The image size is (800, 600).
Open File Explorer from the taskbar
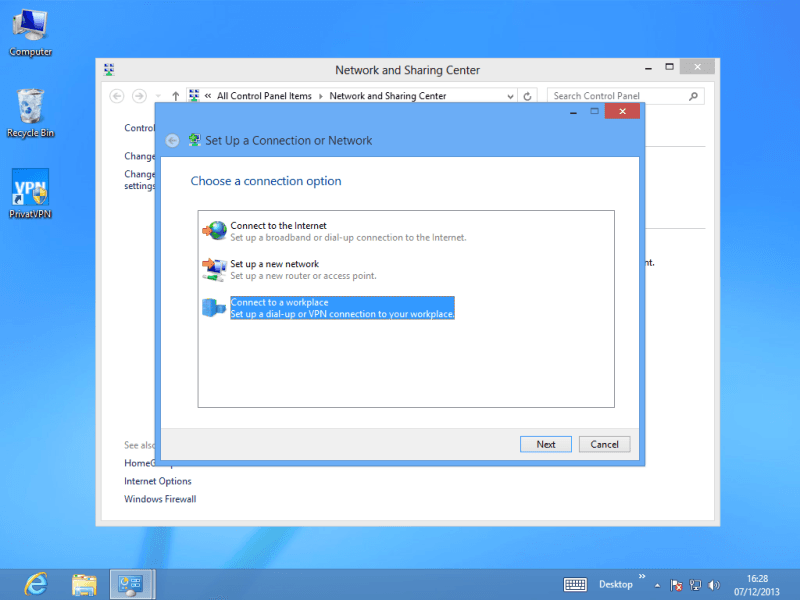[84, 584]
